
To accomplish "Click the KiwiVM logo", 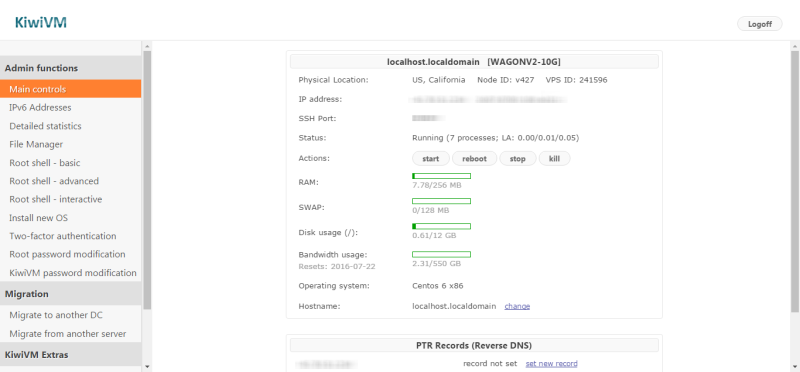I will point(41,23).
